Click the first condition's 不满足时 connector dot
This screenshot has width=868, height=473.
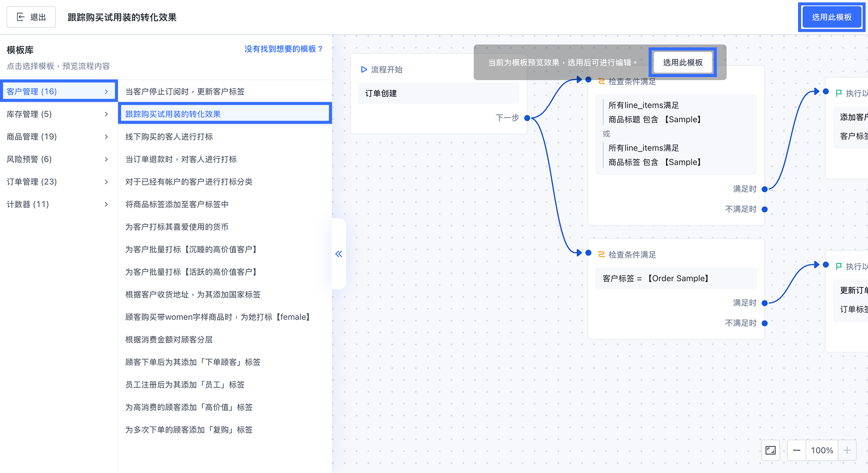click(764, 209)
